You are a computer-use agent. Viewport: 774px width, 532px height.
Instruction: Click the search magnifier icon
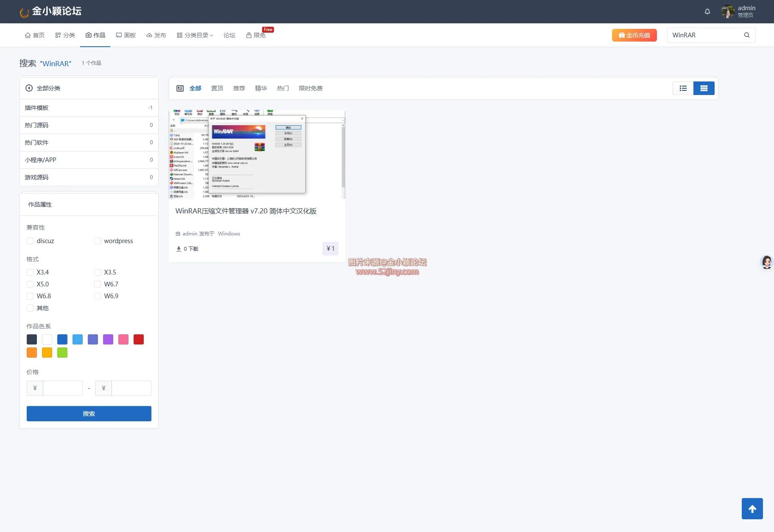coord(746,35)
